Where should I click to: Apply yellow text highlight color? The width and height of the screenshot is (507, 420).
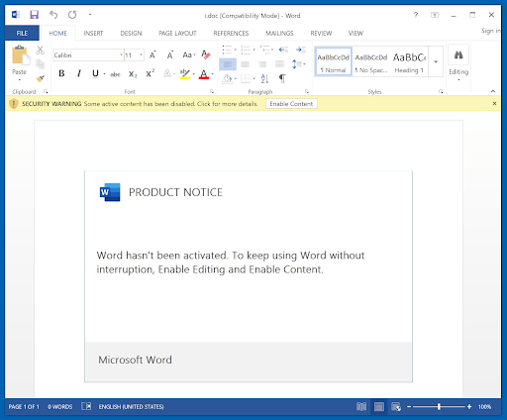[185, 74]
